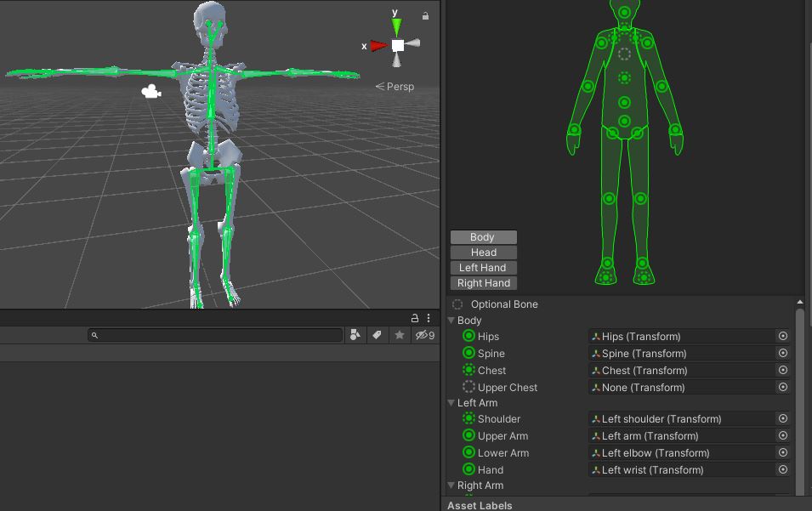This screenshot has height=511, width=812.
Task: Collapse the Left Arm bone section
Action: pyautogui.click(x=451, y=403)
